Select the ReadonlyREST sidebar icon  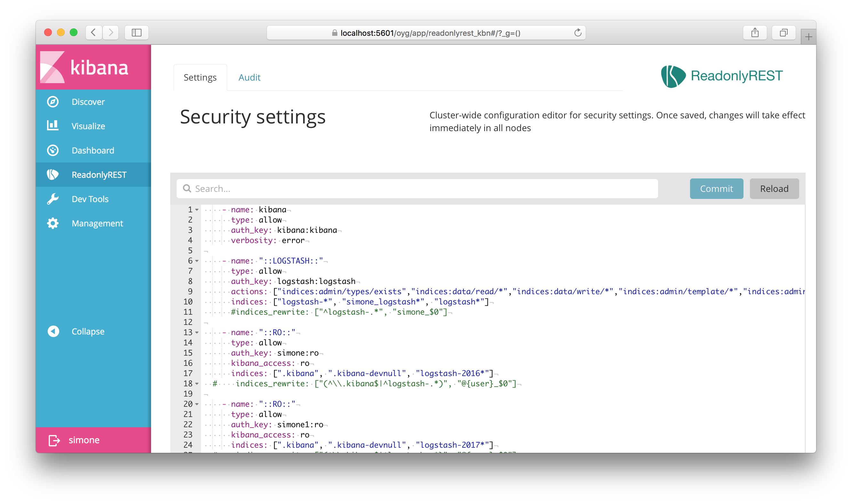53,175
